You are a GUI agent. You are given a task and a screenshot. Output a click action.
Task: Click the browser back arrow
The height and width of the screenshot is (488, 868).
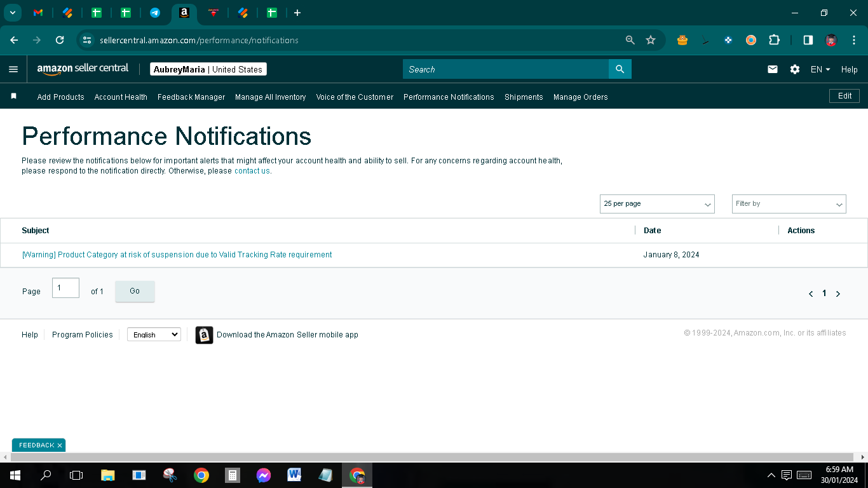point(14,40)
